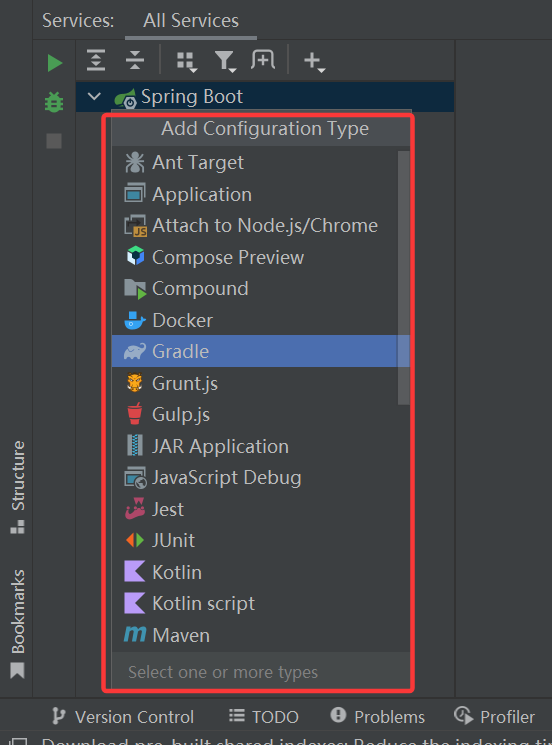Click the Open in New Tab icon
The image size is (552, 745).
(263, 60)
